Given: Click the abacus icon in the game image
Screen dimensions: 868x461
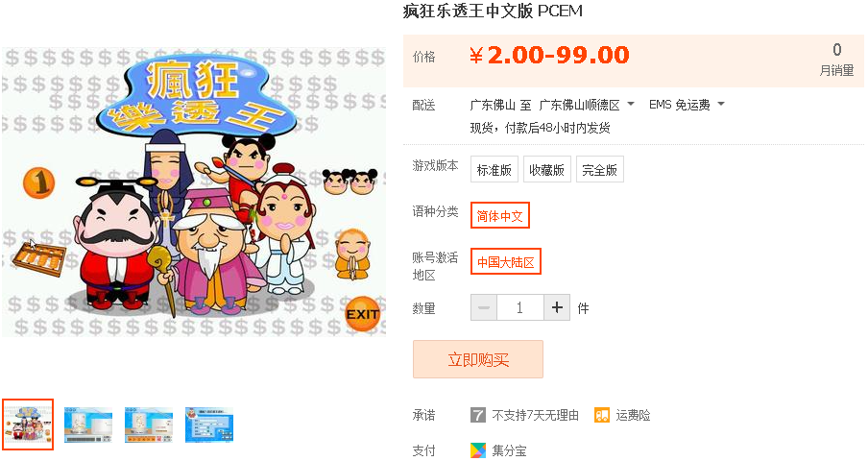Looking at the screenshot, I should click(x=38, y=259).
